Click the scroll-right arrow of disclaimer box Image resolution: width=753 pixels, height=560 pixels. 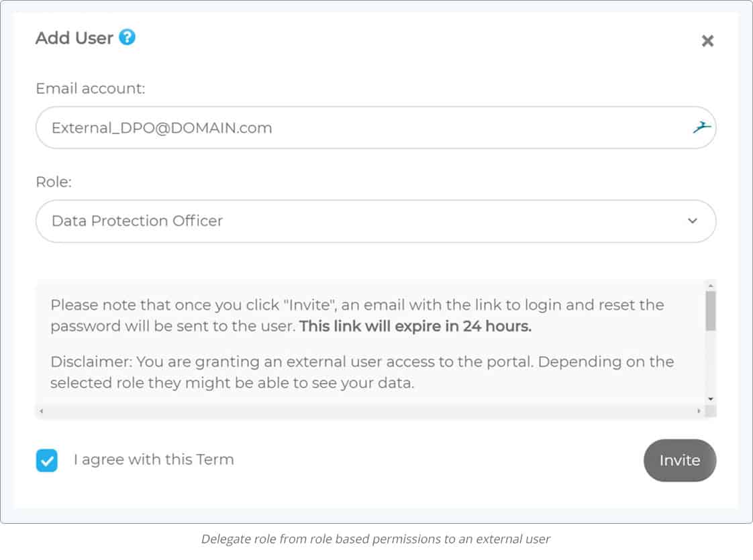pyautogui.click(x=699, y=411)
